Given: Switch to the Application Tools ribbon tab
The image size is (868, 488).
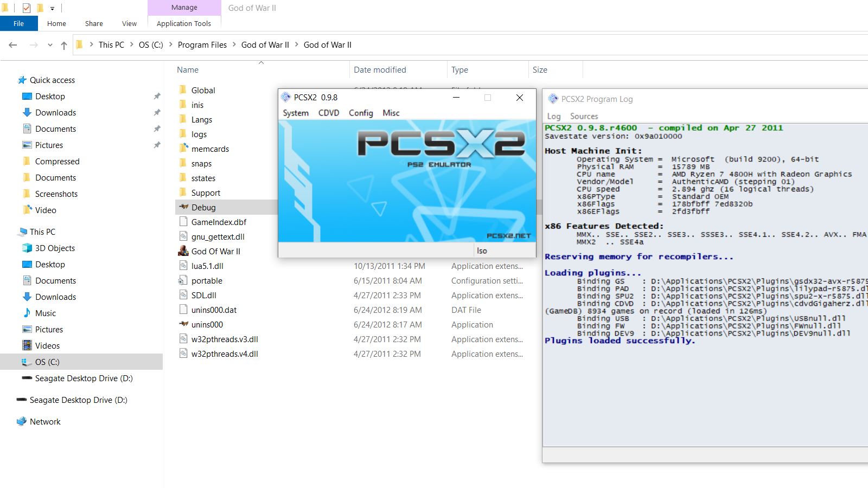Looking at the screenshot, I should 183,23.
